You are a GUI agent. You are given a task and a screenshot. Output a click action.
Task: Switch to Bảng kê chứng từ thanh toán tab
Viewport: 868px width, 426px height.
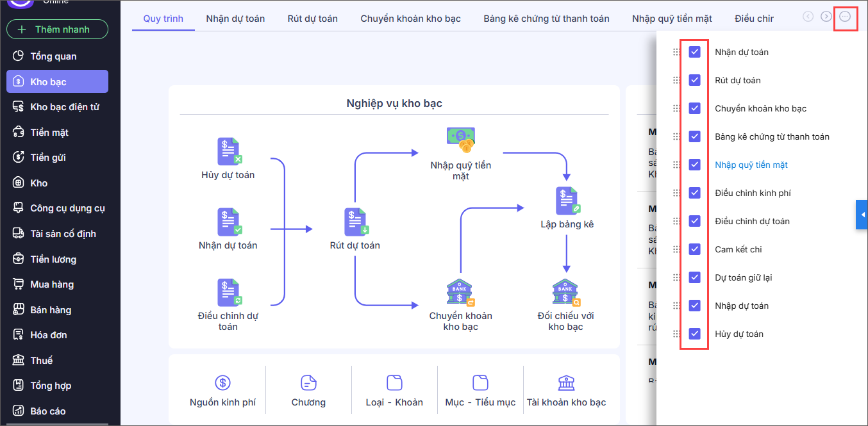(547, 19)
